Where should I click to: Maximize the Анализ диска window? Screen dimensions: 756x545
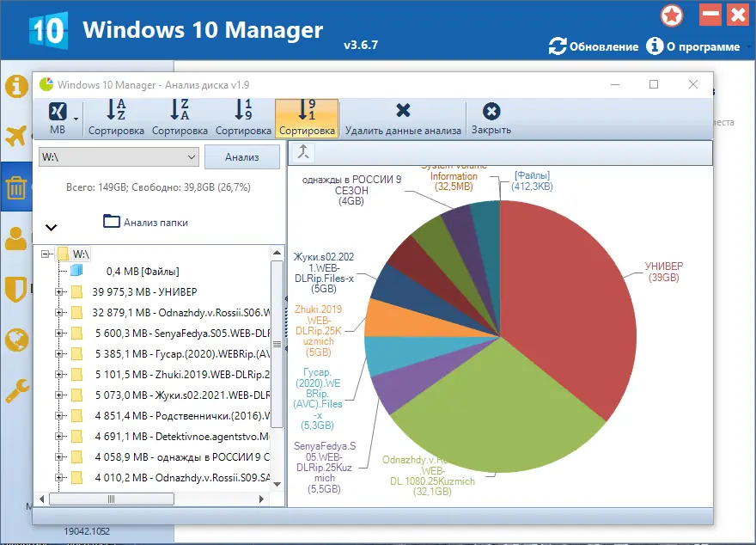654,84
